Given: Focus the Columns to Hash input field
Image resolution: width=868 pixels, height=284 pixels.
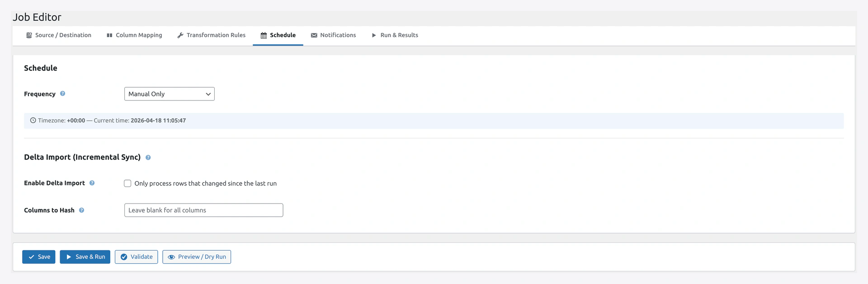Looking at the screenshot, I should (204, 210).
